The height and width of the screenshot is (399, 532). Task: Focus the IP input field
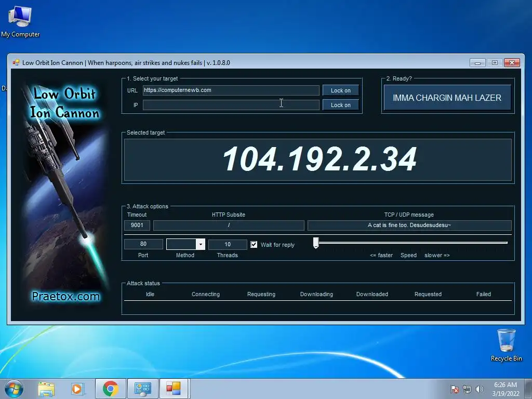pos(231,105)
